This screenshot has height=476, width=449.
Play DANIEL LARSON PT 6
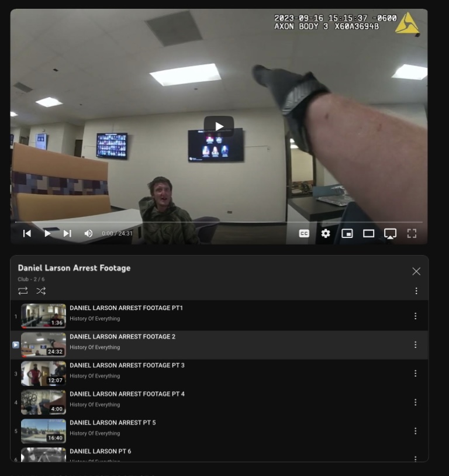click(x=101, y=451)
